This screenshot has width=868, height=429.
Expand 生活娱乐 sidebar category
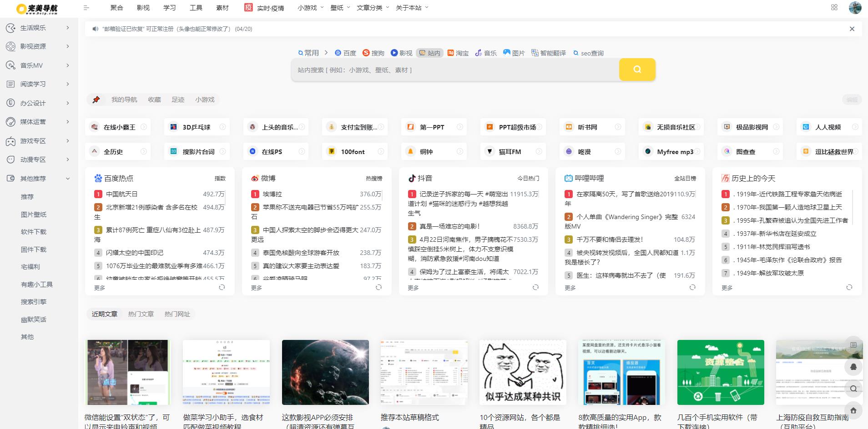(39, 28)
